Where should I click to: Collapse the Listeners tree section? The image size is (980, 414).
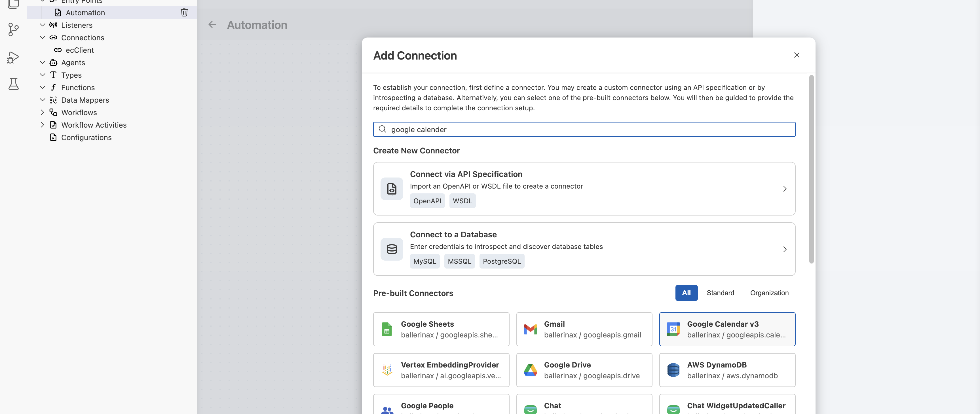[x=42, y=25]
